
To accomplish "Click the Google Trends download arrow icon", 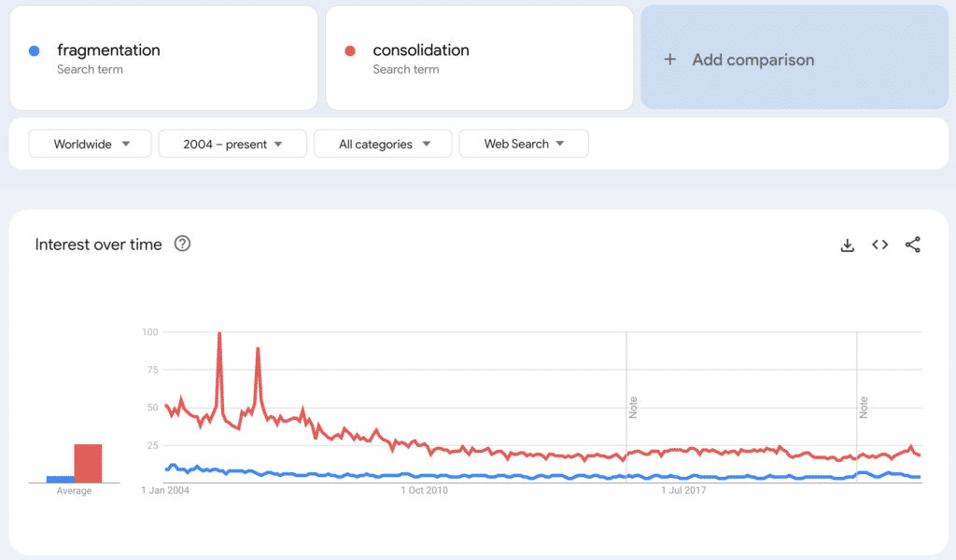I will click(847, 245).
